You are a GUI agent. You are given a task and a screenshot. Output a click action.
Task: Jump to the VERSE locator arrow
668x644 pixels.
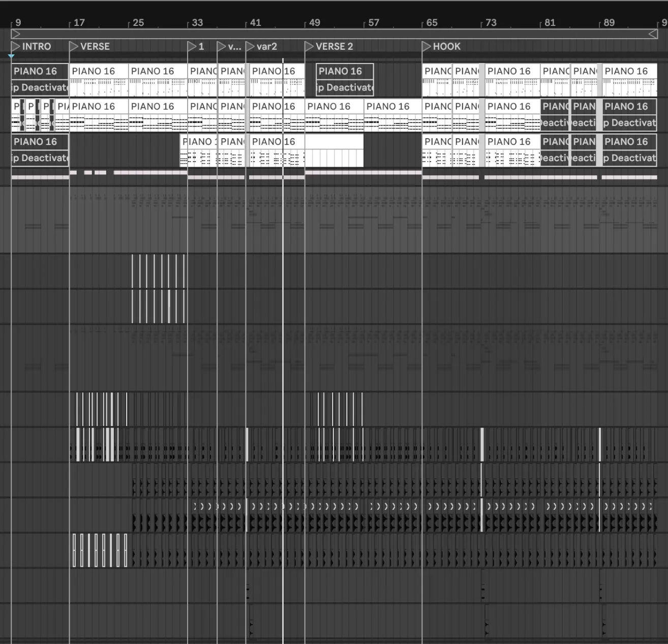[x=74, y=46]
